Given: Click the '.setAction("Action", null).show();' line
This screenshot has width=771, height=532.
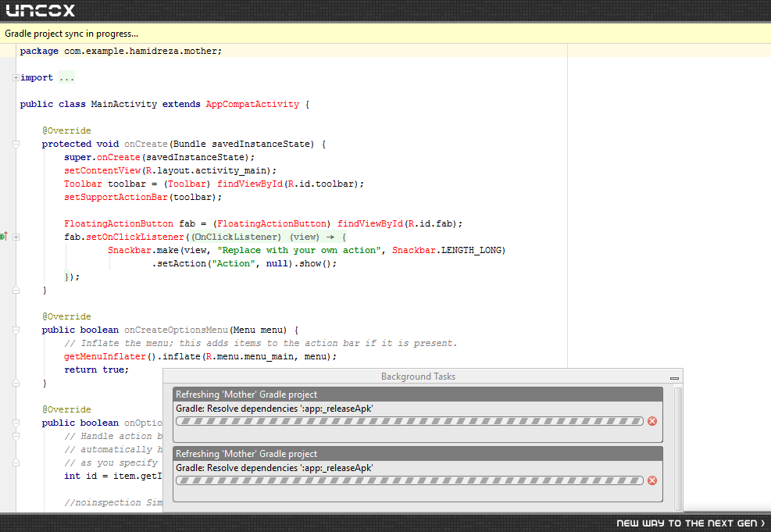Looking at the screenshot, I should point(245,263).
